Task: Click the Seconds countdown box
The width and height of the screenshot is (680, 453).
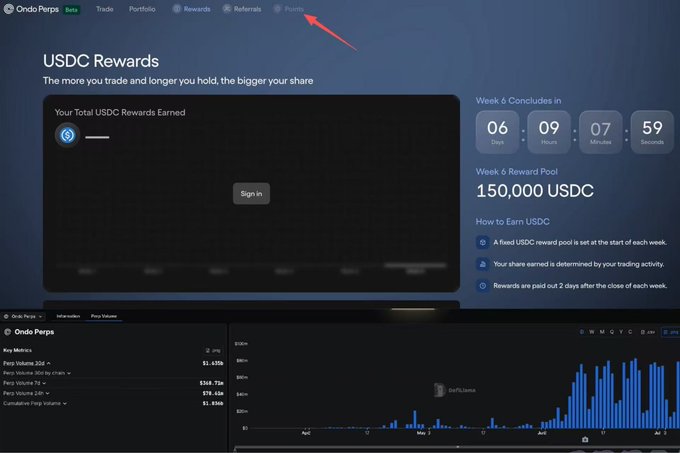Action: point(652,132)
